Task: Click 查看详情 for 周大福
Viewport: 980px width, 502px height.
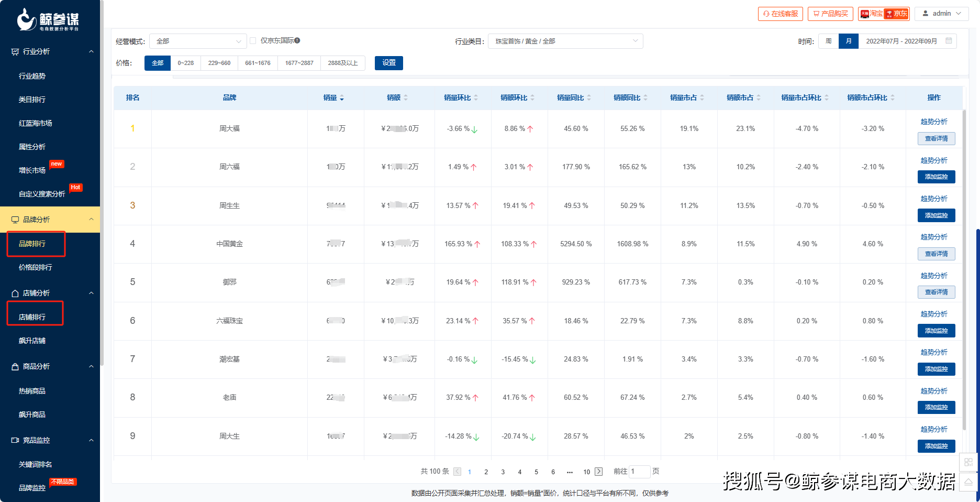Action: coord(936,138)
